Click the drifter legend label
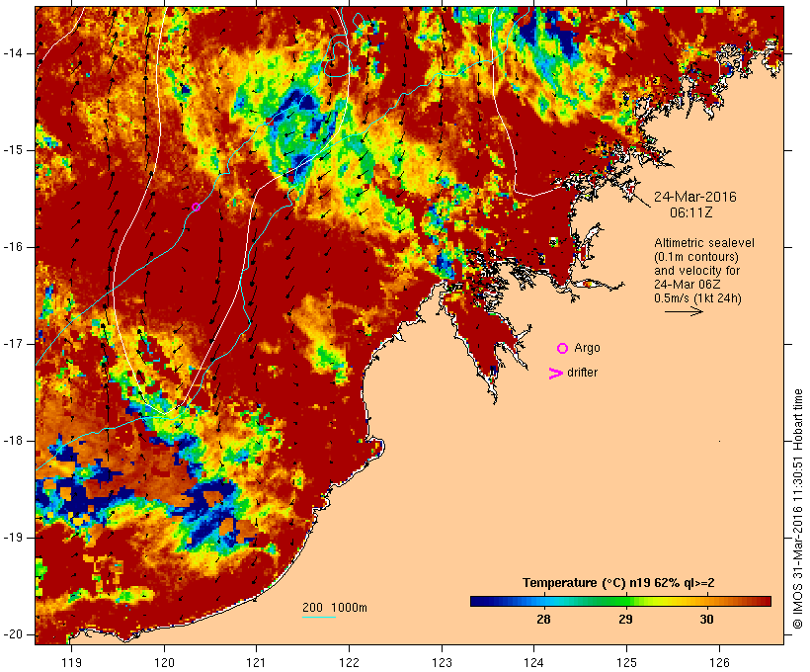 (x=582, y=373)
